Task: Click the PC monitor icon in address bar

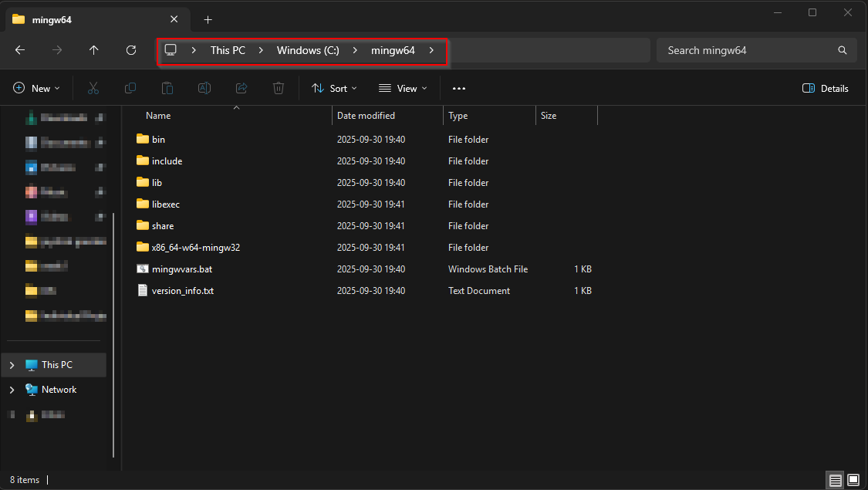Action: [x=171, y=50]
